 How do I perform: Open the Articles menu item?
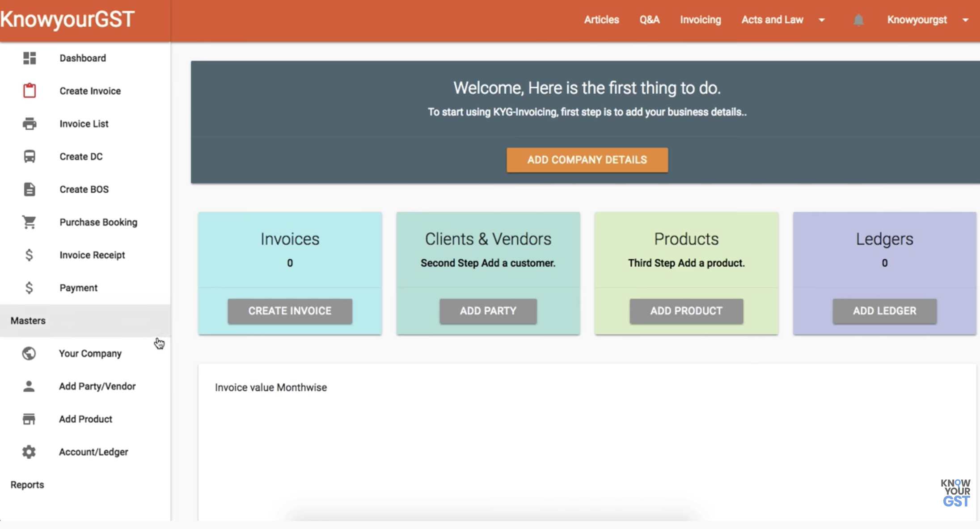coord(601,20)
